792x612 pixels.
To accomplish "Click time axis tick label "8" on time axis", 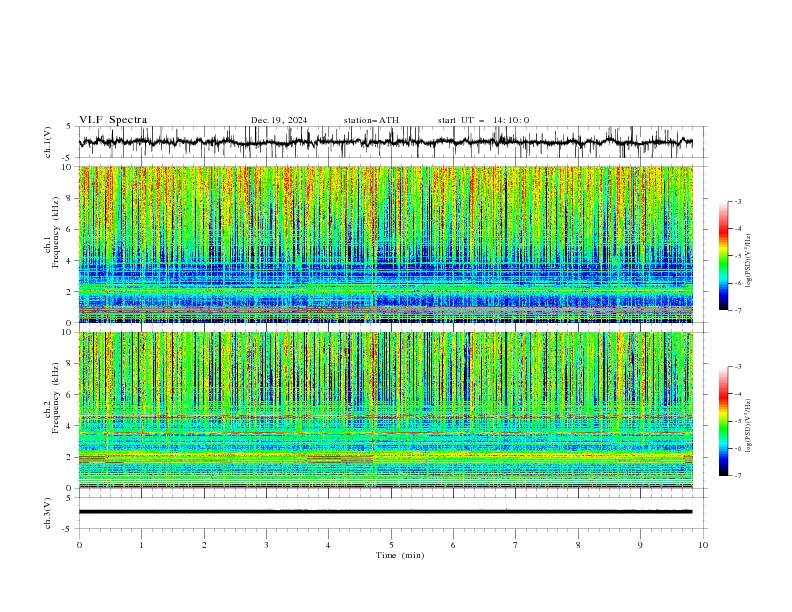I will [578, 545].
